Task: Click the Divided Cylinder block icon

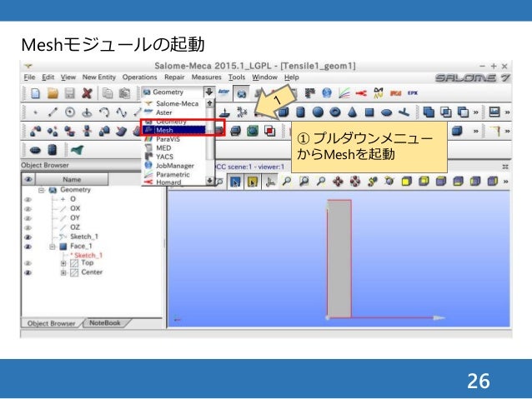Action: [52, 149]
